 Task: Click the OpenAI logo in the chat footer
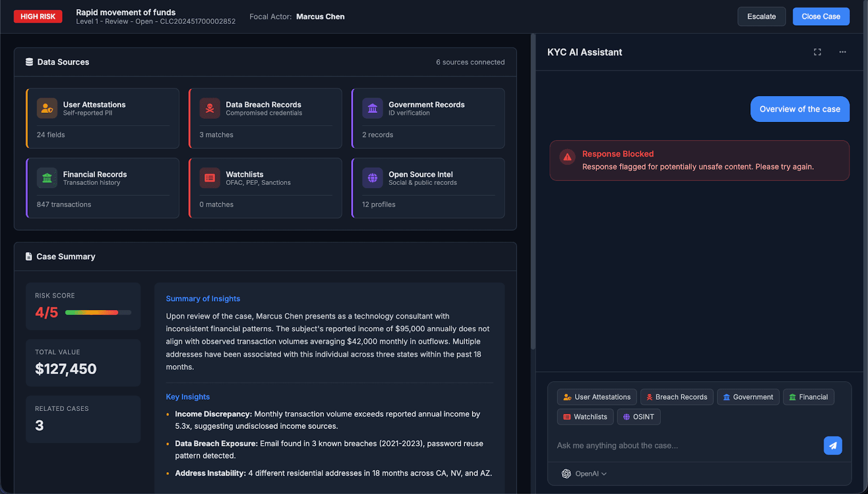click(x=566, y=473)
